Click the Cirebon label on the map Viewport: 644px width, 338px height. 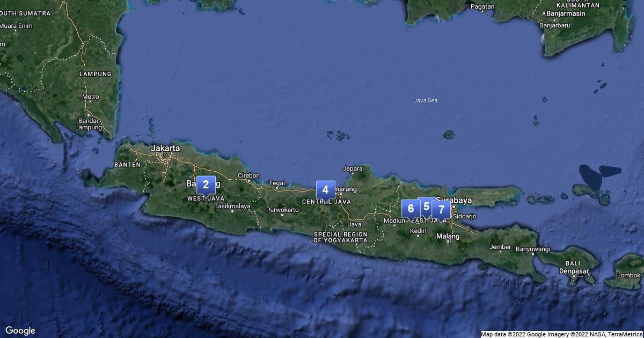[248, 175]
